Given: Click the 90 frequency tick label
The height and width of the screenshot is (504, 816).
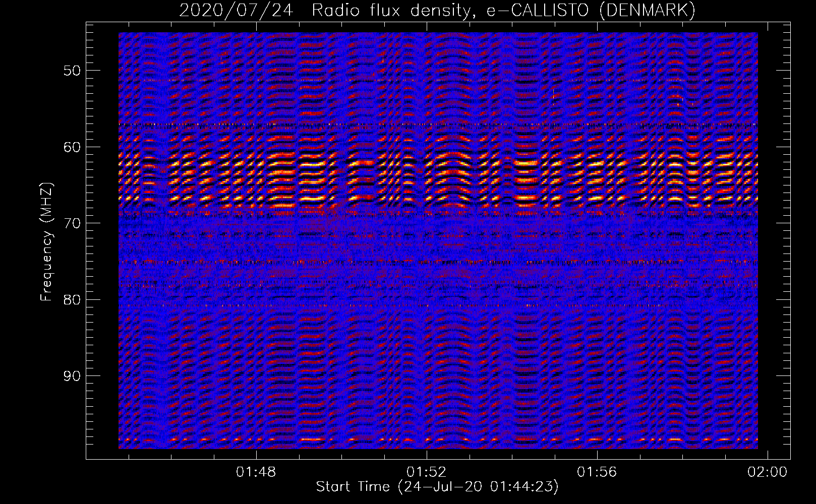Looking at the screenshot, I should (x=72, y=376).
